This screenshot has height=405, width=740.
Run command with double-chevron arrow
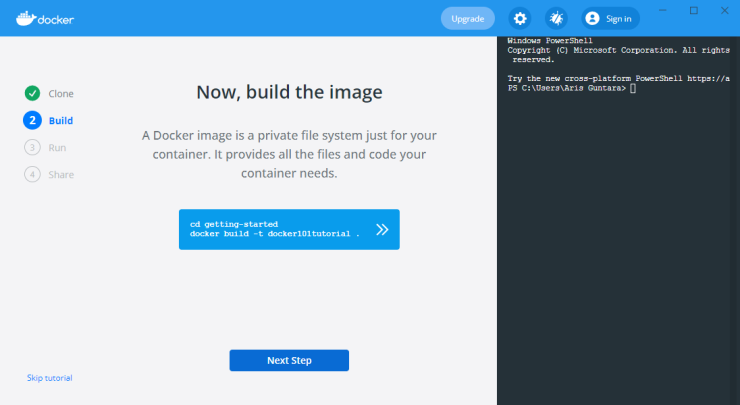click(x=382, y=229)
